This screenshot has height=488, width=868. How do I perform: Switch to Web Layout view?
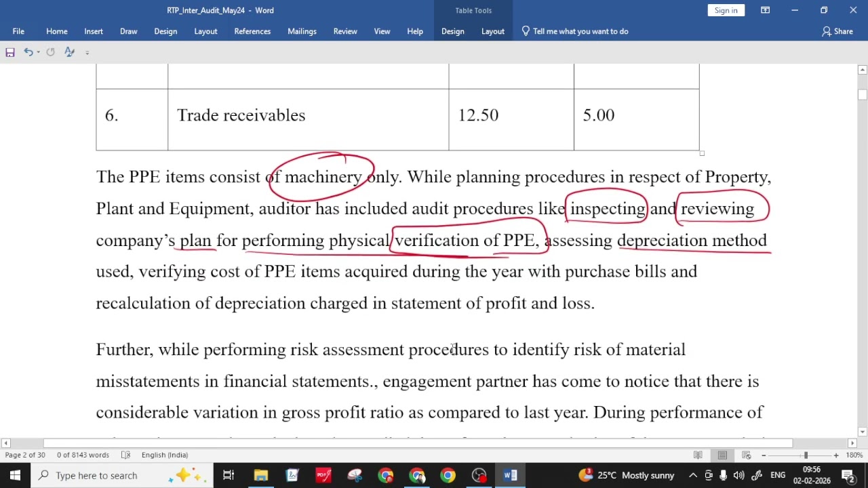[747, 455]
